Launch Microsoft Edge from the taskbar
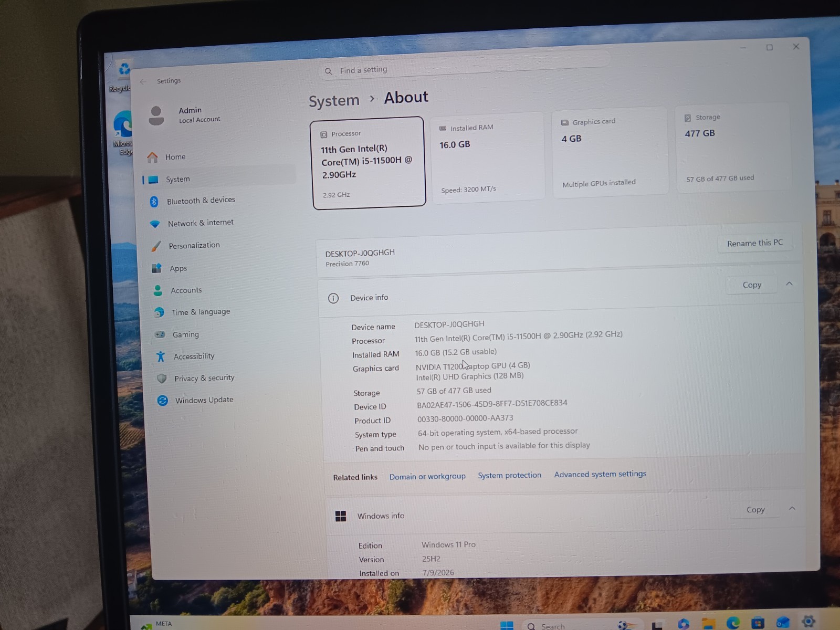 click(733, 623)
